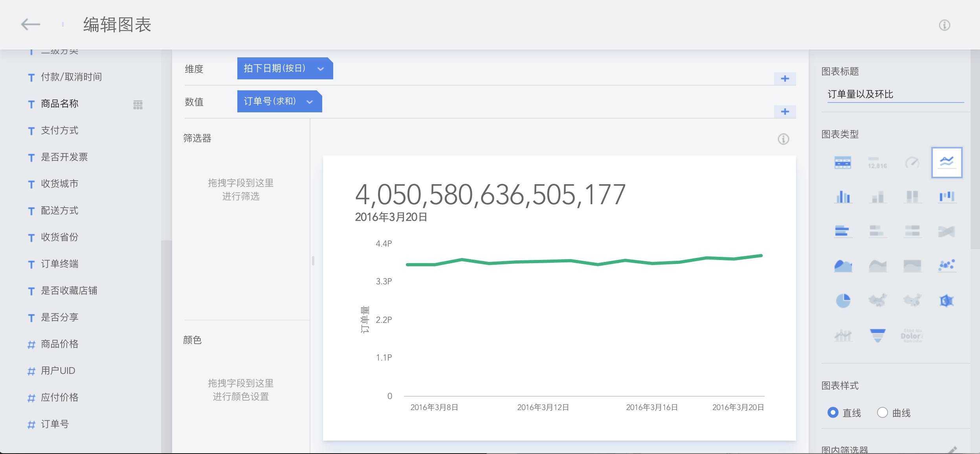Image resolution: width=980 pixels, height=454 pixels.
Task: Select the 100% stacked horizontal bar type
Action: pos(912,231)
